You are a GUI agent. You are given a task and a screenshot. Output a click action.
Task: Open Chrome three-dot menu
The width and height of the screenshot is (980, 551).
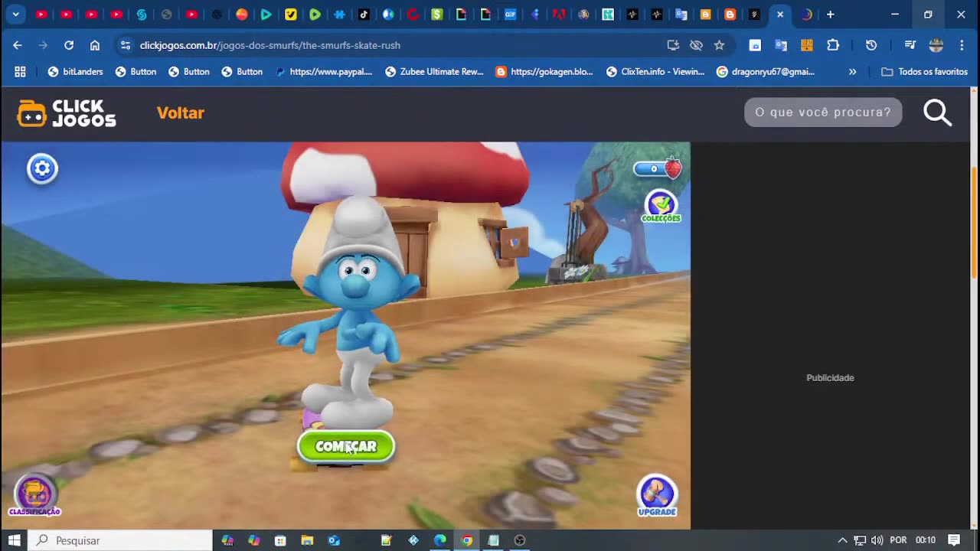[962, 45]
